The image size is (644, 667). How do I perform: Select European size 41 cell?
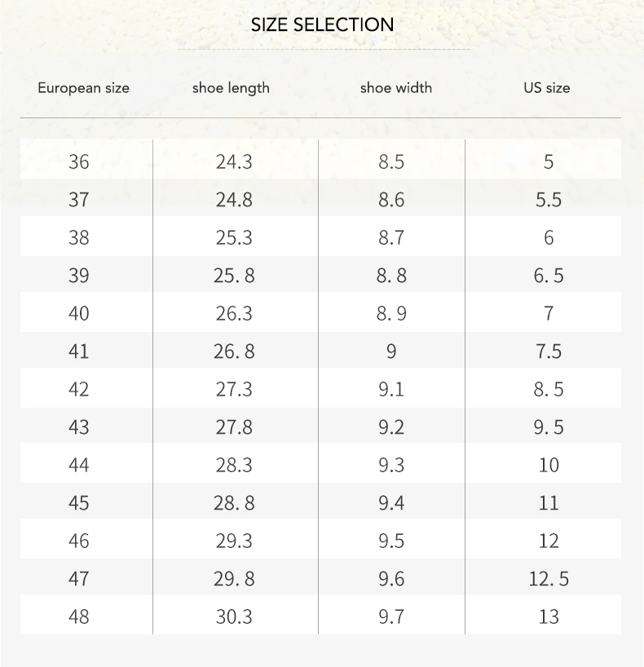point(79,351)
